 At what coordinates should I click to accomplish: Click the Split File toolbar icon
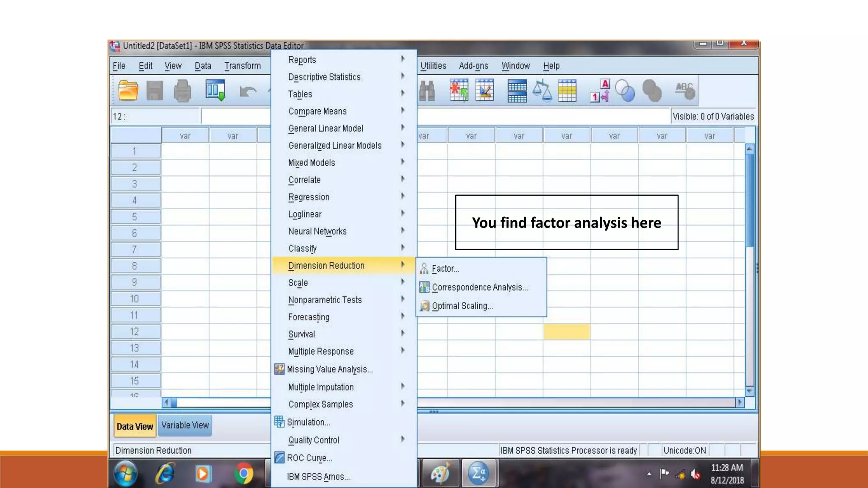tap(517, 91)
